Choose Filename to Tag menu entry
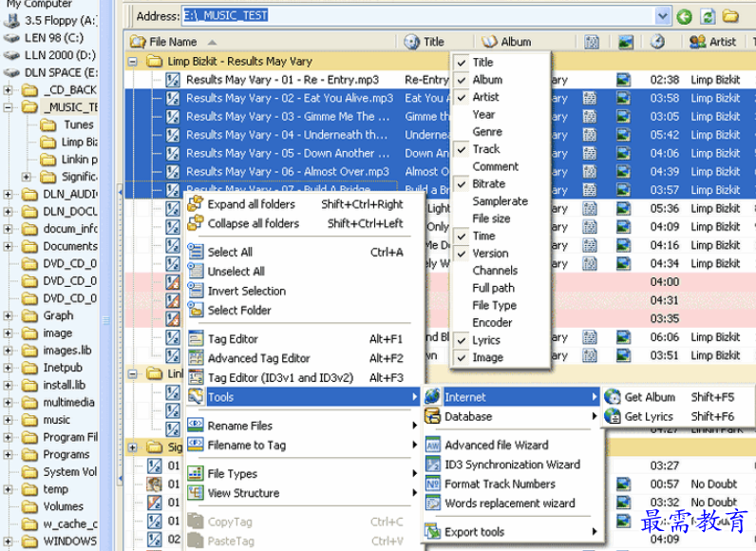Screen dimensions: 756x551 (303, 445)
